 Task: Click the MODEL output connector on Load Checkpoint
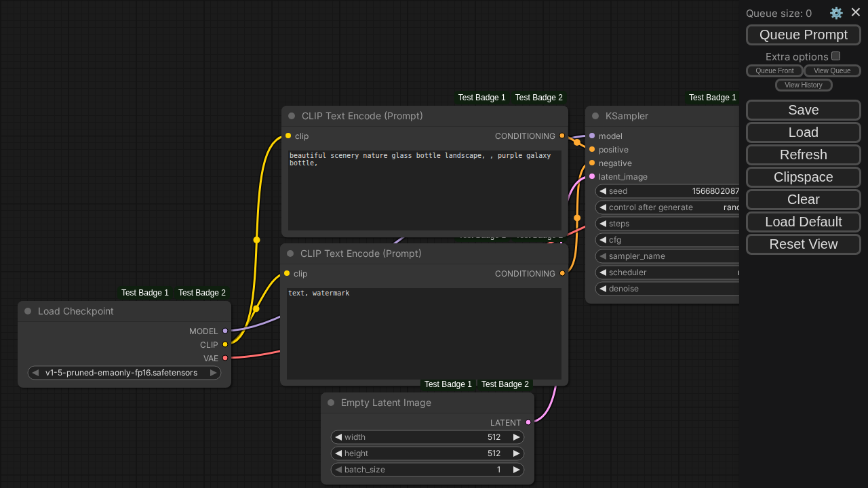pyautogui.click(x=225, y=331)
